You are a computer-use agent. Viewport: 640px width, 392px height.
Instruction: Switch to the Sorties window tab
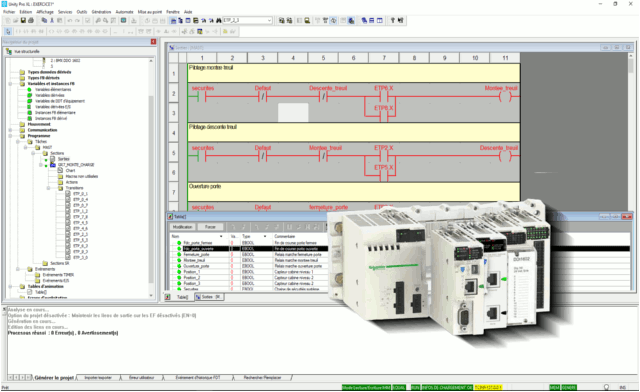coord(209,297)
